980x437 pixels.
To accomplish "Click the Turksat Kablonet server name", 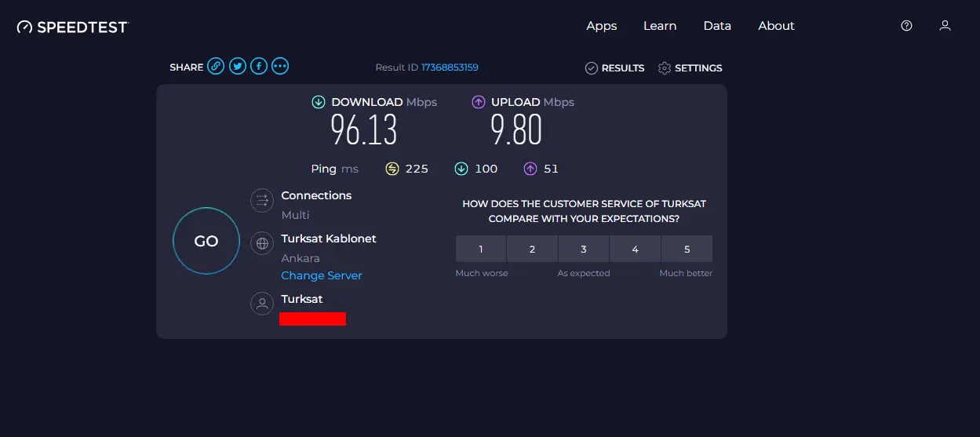I will point(329,239).
